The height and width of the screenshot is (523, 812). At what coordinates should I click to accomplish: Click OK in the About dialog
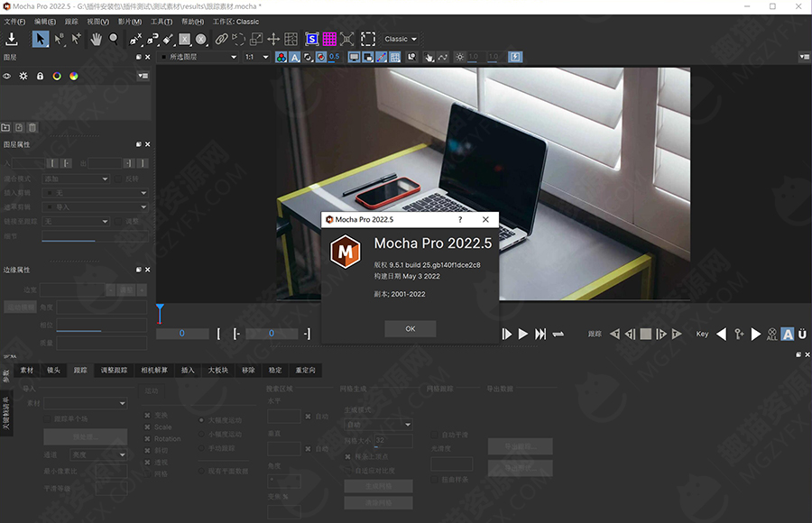coord(410,328)
